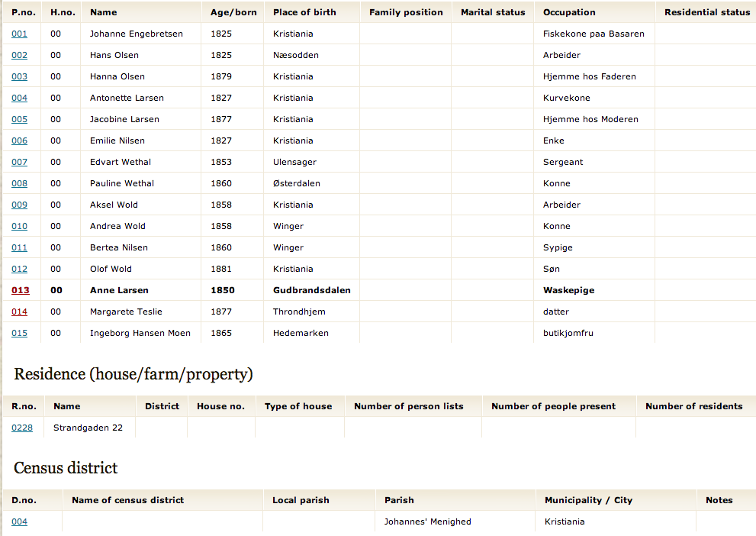Select name Edvart Wethal

[x=121, y=162]
